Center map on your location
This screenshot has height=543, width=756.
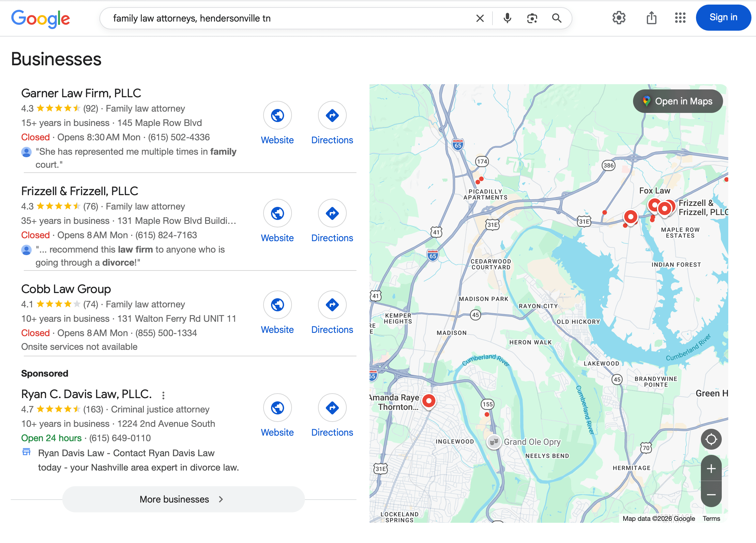click(x=711, y=439)
